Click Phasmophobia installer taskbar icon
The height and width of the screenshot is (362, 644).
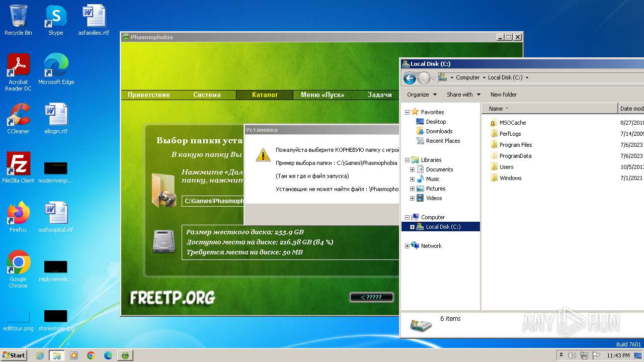pos(125,355)
